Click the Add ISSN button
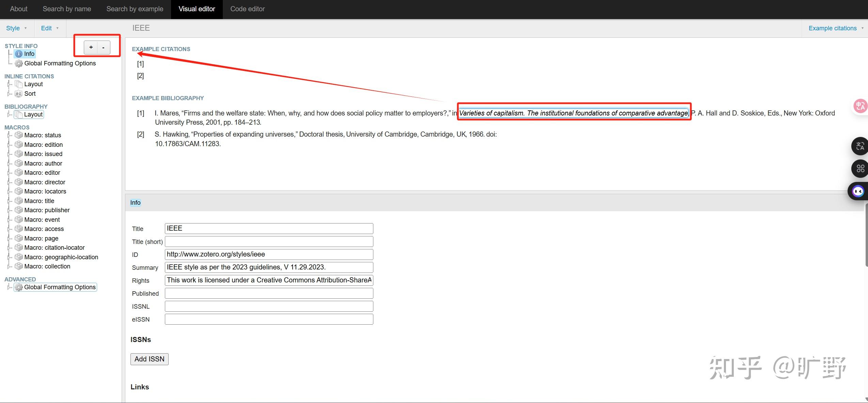Screen dimensions: 868x403 click(x=149, y=359)
